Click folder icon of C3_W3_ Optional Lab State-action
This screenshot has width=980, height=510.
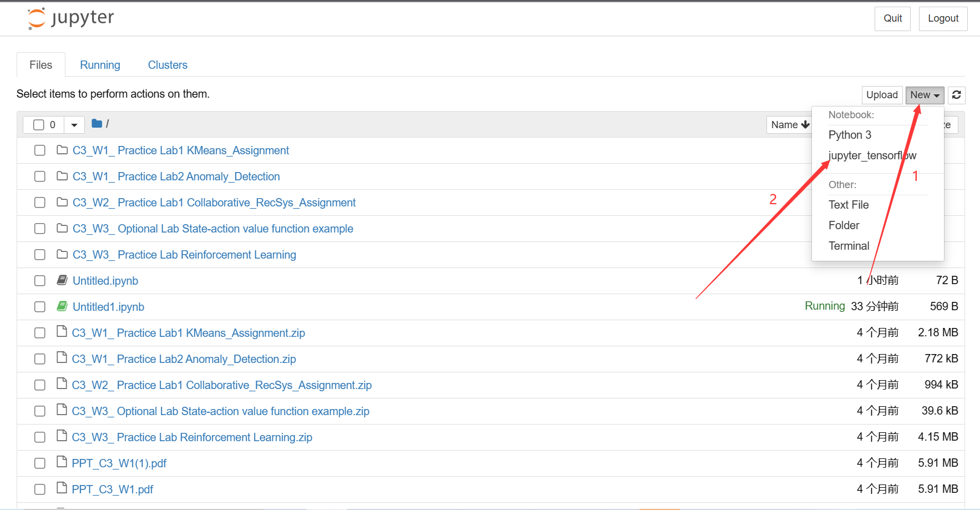click(x=62, y=228)
